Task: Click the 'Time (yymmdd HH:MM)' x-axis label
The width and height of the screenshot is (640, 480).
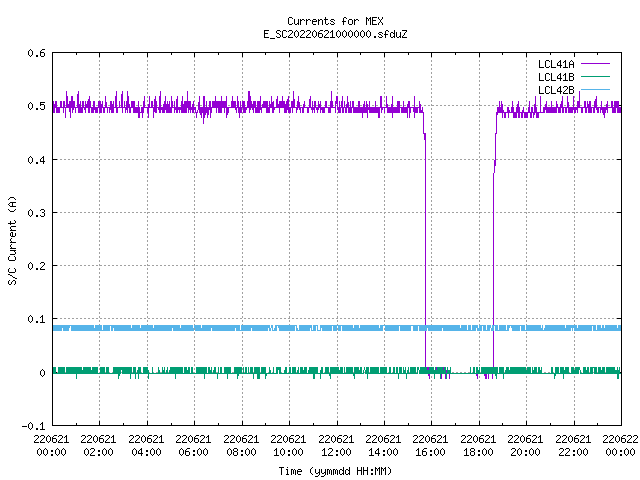Action: [x=335, y=471]
